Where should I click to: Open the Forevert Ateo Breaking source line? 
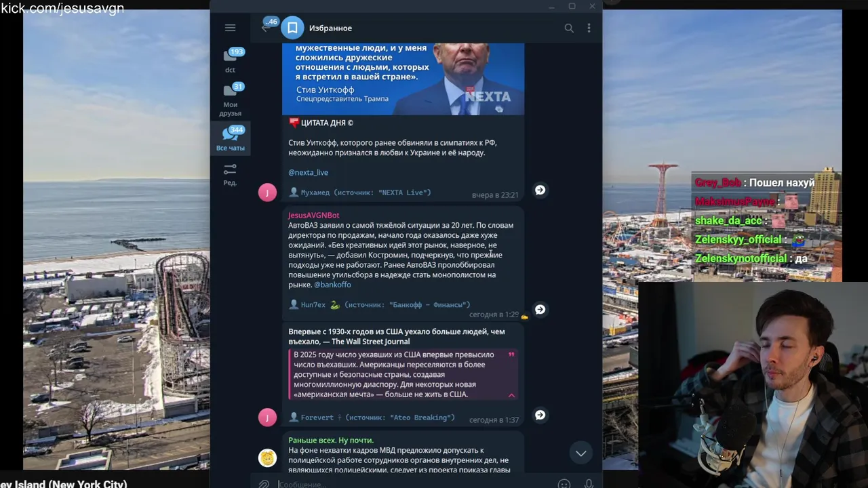(372, 418)
